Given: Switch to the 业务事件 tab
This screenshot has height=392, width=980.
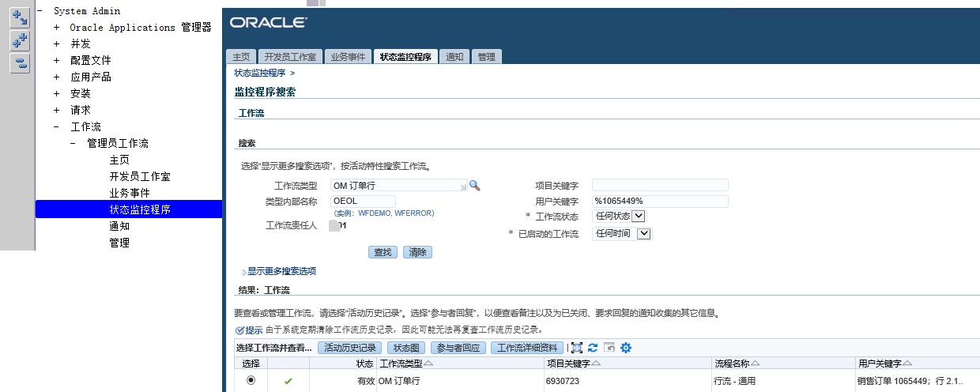Looking at the screenshot, I should tap(348, 57).
